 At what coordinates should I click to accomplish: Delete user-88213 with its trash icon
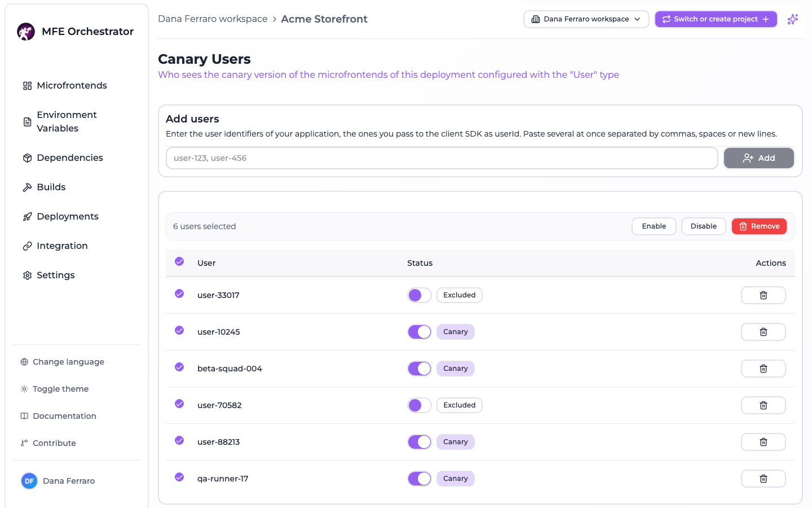click(764, 442)
